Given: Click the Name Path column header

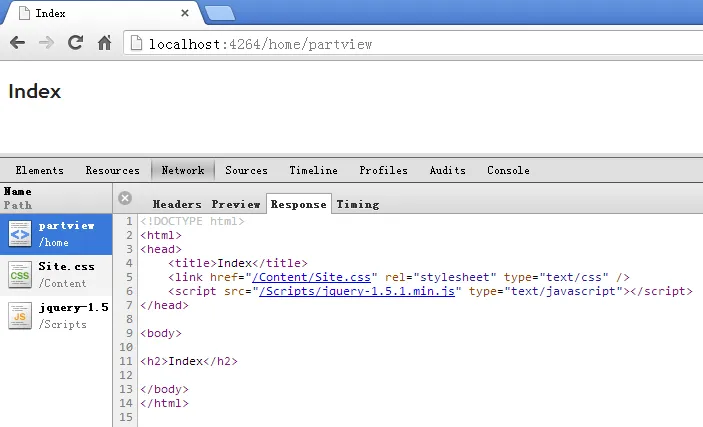Looking at the screenshot, I should pyautogui.click(x=56, y=198).
